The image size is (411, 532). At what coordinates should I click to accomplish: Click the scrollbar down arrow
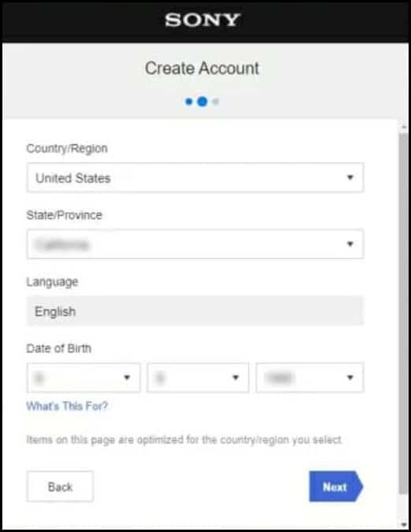tap(404, 524)
